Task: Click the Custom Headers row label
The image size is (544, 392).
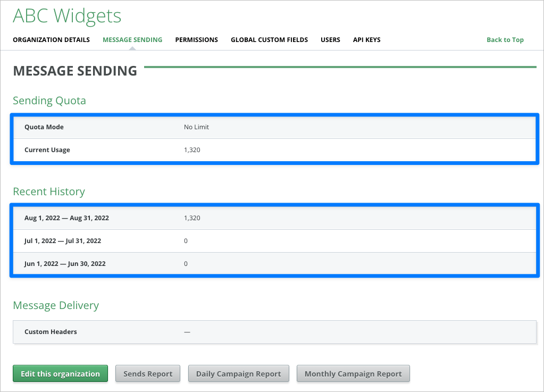Action: coord(51,332)
